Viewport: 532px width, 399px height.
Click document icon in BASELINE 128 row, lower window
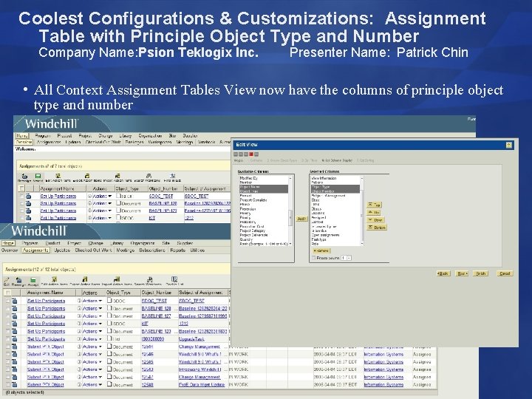pyautogui.click(x=109, y=308)
